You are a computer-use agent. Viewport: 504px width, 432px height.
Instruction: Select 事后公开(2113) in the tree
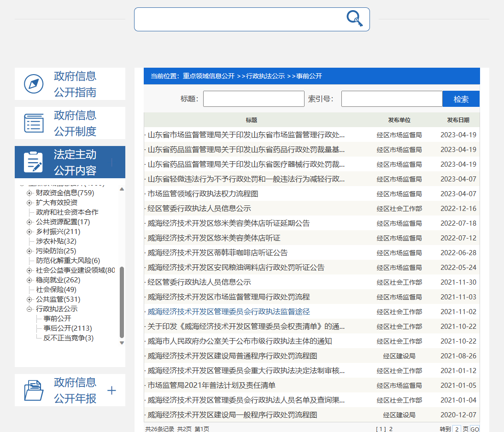[68, 328]
